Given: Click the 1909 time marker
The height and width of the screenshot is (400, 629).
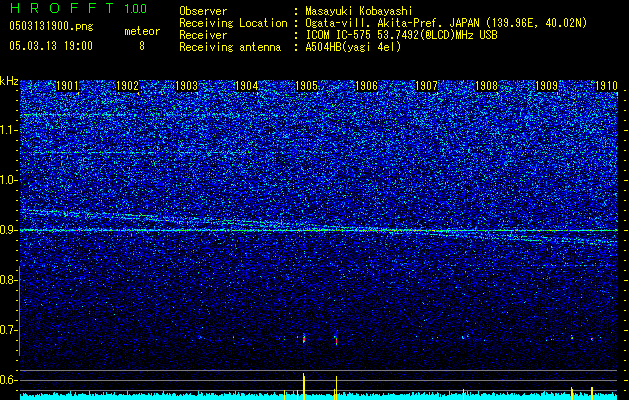Looking at the screenshot, I should (x=546, y=86).
